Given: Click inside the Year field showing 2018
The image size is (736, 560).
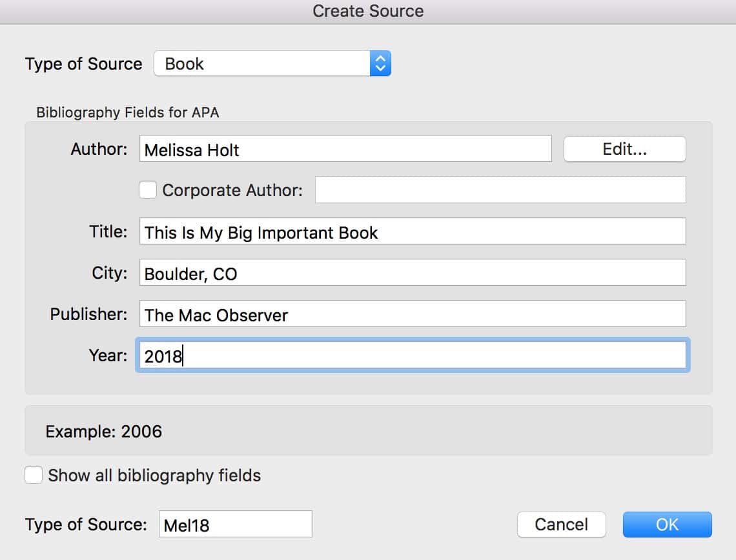Looking at the screenshot, I should (412, 355).
